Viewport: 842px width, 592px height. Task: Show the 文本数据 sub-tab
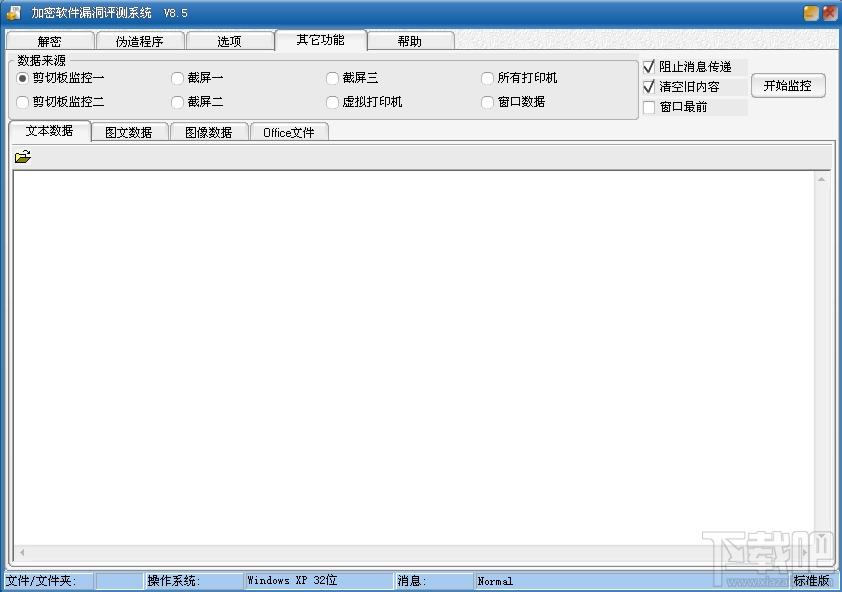pyautogui.click(x=49, y=131)
